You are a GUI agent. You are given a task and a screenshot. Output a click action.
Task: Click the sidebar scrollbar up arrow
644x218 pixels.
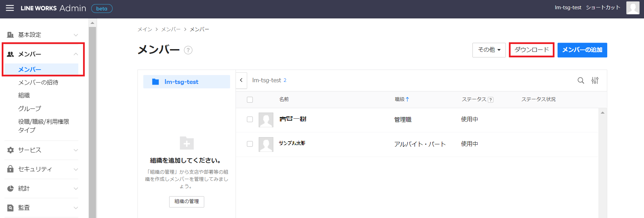pos(92,23)
